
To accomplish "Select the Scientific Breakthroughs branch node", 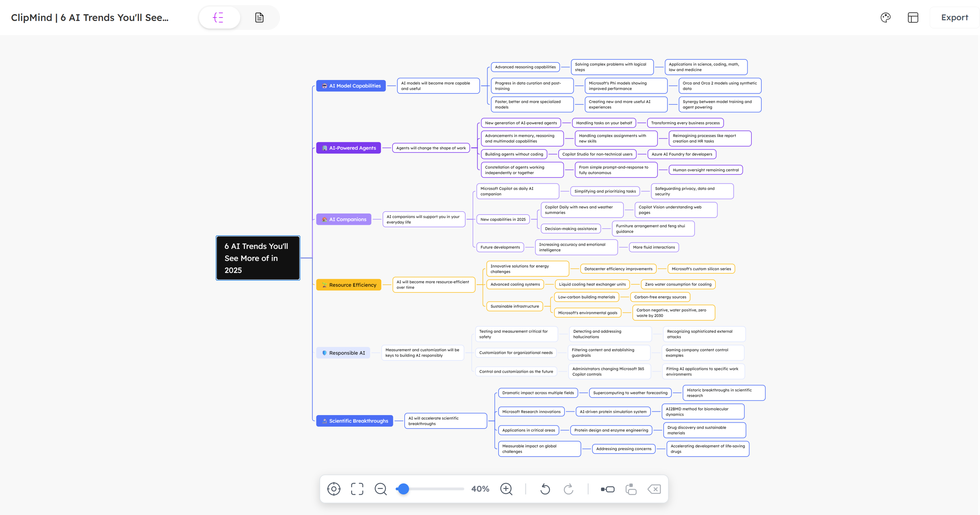I will pos(354,421).
